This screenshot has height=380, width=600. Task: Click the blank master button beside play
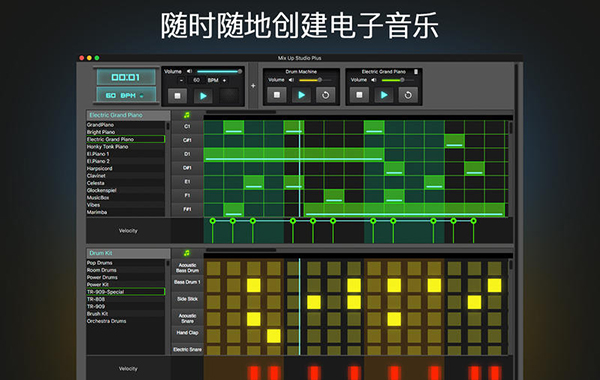tap(229, 96)
